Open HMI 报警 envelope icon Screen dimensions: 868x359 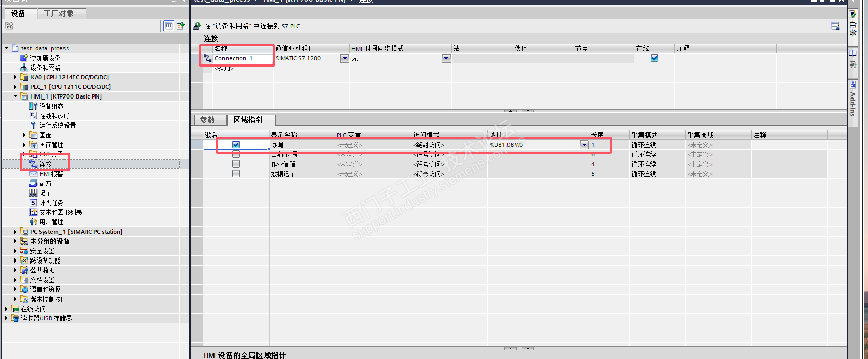pyautogui.click(x=33, y=174)
